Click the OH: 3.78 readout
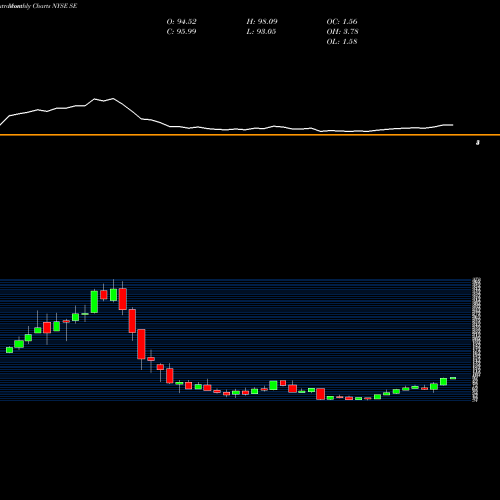The width and height of the screenshot is (500, 500). pos(342,32)
